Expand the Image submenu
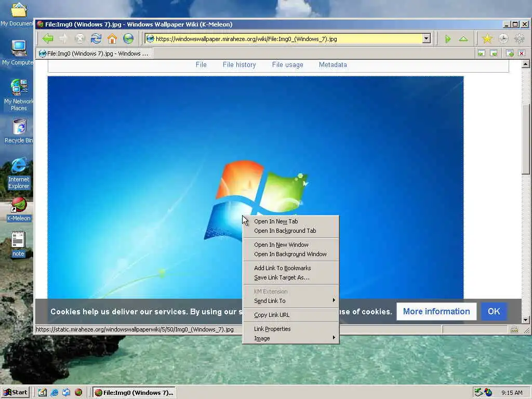This screenshot has height=399, width=532. [291, 338]
